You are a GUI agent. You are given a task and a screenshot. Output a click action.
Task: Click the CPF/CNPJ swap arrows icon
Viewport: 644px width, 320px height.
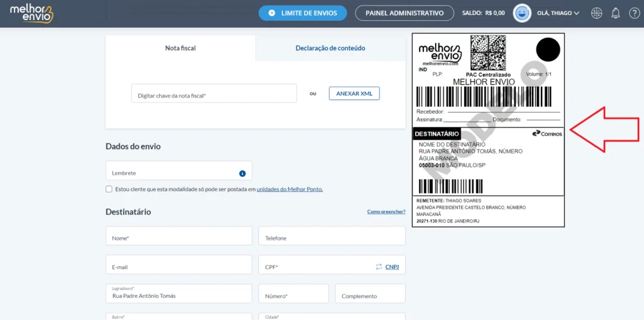(x=379, y=267)
